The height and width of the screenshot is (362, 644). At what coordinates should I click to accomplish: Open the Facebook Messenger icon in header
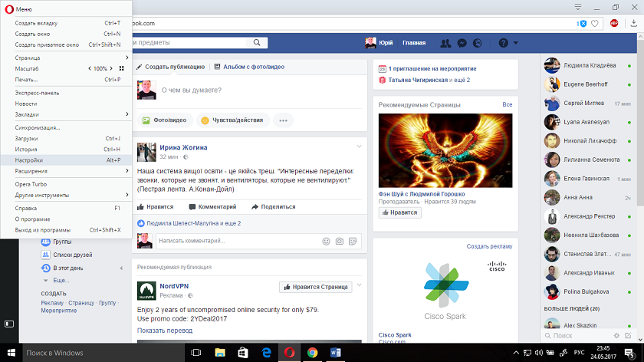pyautogui.click(x=462, y=43)
